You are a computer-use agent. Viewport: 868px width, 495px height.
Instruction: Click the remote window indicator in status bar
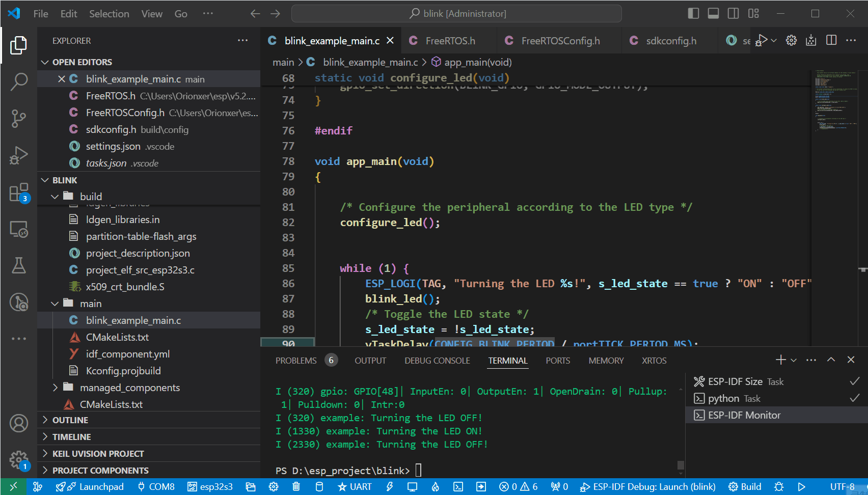pyautogui.click(x=13, y=487)
